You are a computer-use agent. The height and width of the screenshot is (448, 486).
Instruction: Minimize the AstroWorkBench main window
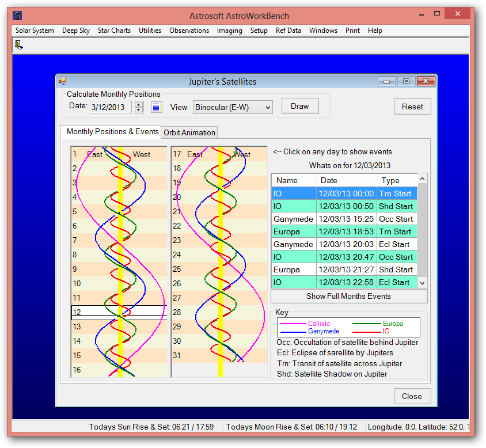coord(422,14)
